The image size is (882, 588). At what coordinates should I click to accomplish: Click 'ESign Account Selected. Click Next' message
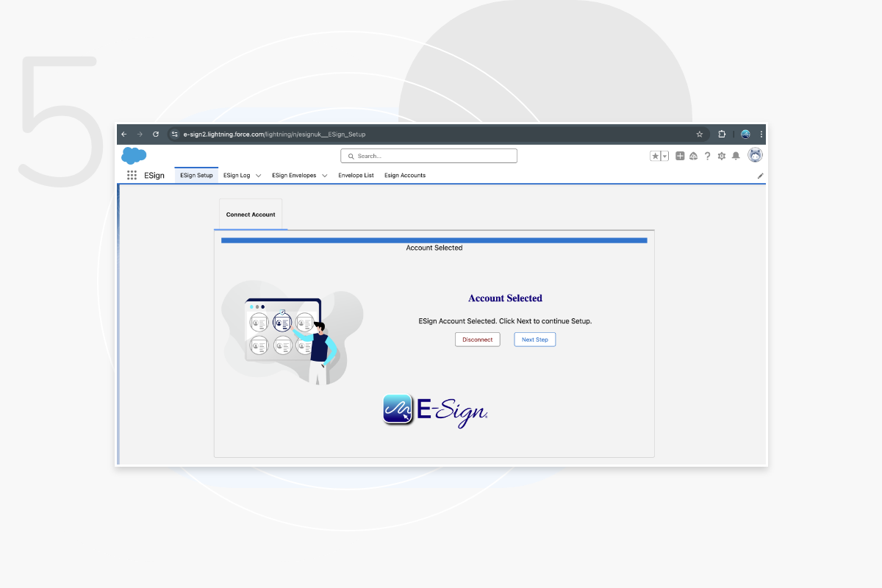click(505, 321)
